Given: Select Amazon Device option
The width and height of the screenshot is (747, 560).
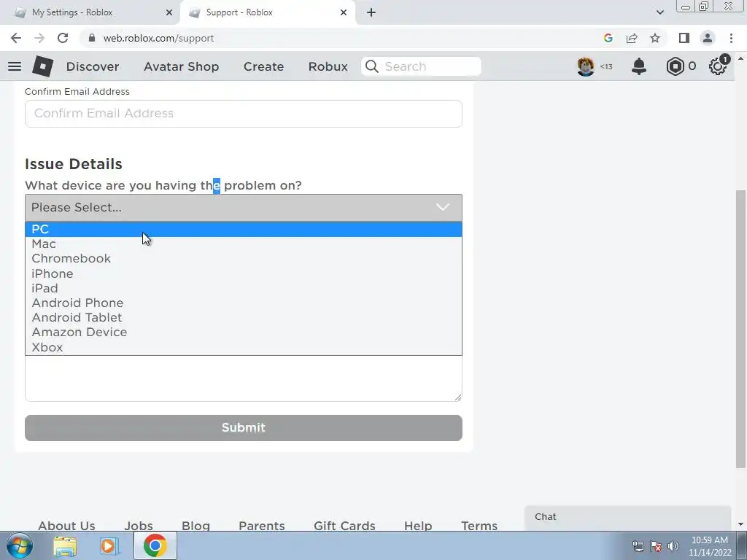Looking at the screenshot, I should 244,332.
